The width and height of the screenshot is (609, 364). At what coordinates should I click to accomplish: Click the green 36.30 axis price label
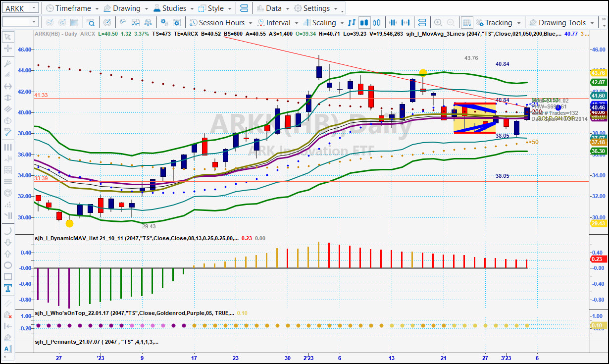pos(598,151)
